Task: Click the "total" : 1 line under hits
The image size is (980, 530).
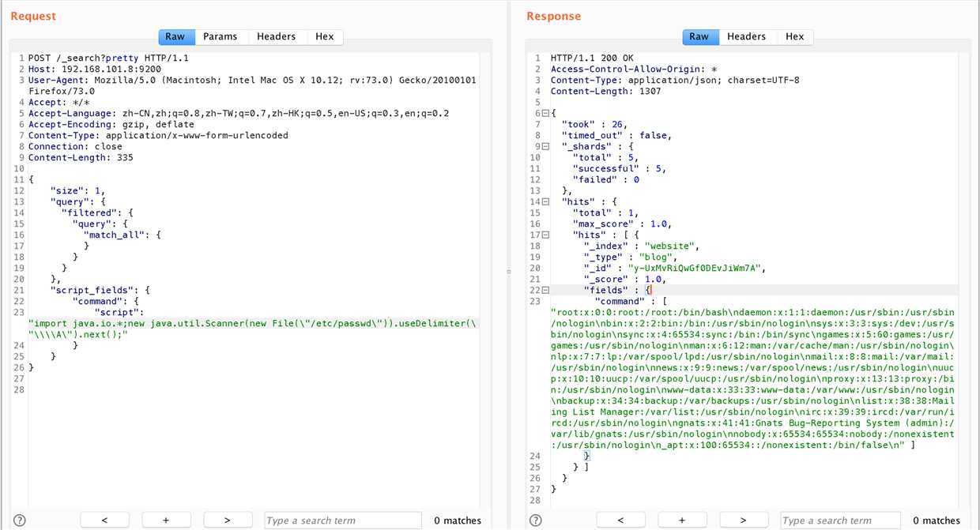Action: click(x=605, y=213)
